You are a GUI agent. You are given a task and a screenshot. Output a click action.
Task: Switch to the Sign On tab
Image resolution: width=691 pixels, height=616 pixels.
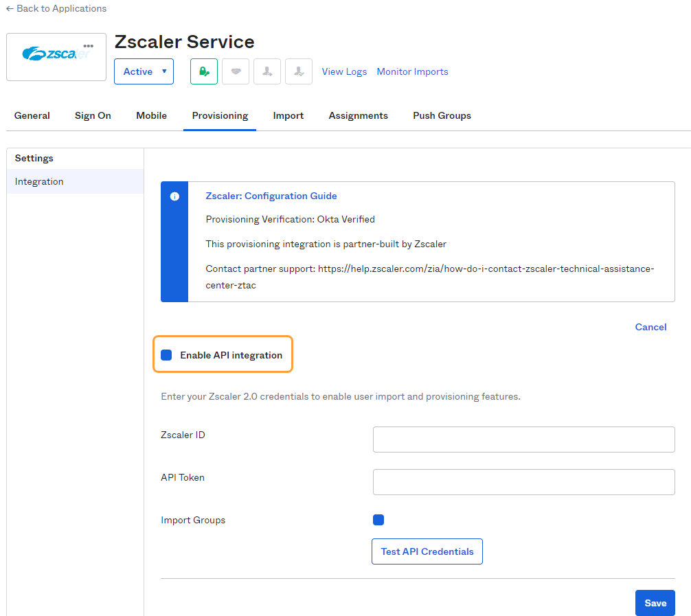pos(93,115)
